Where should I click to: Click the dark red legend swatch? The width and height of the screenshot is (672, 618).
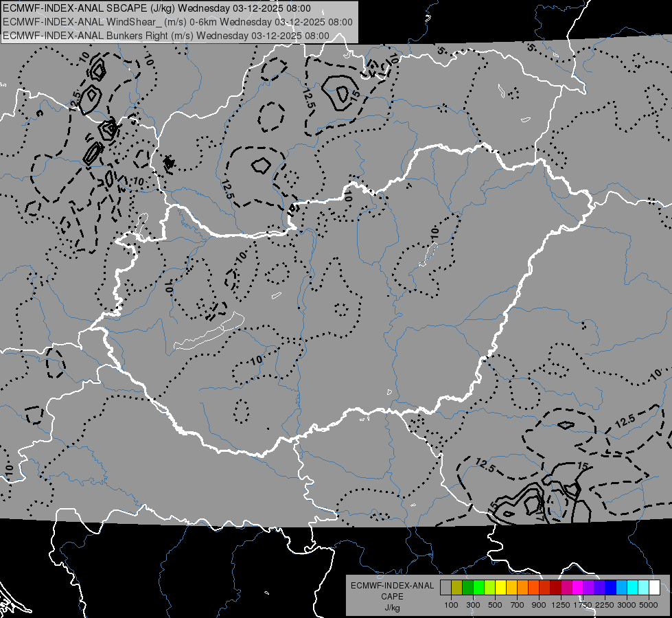coord(555,588)
